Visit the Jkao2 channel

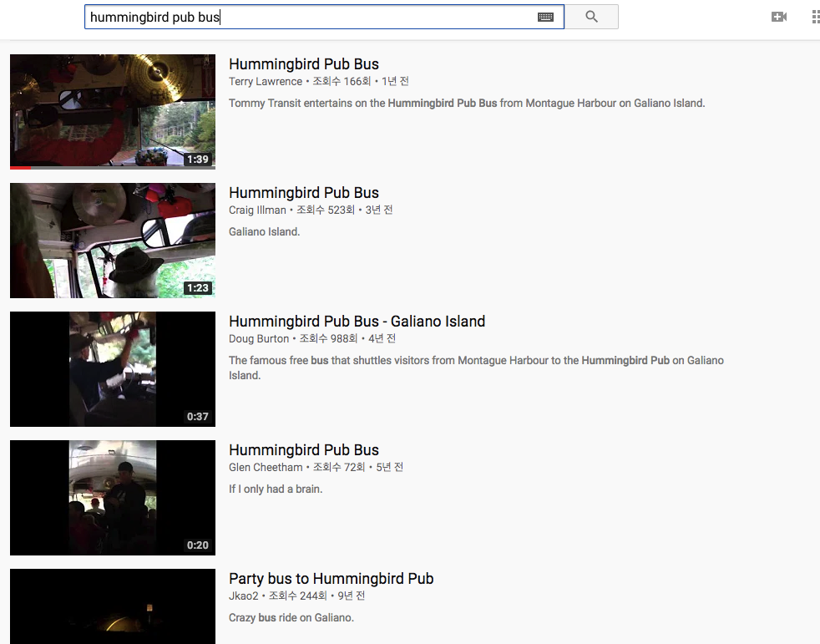[244, 596]
